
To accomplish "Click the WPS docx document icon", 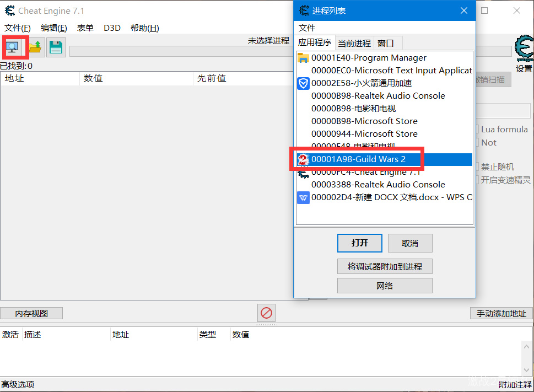I will coord(303,197).
